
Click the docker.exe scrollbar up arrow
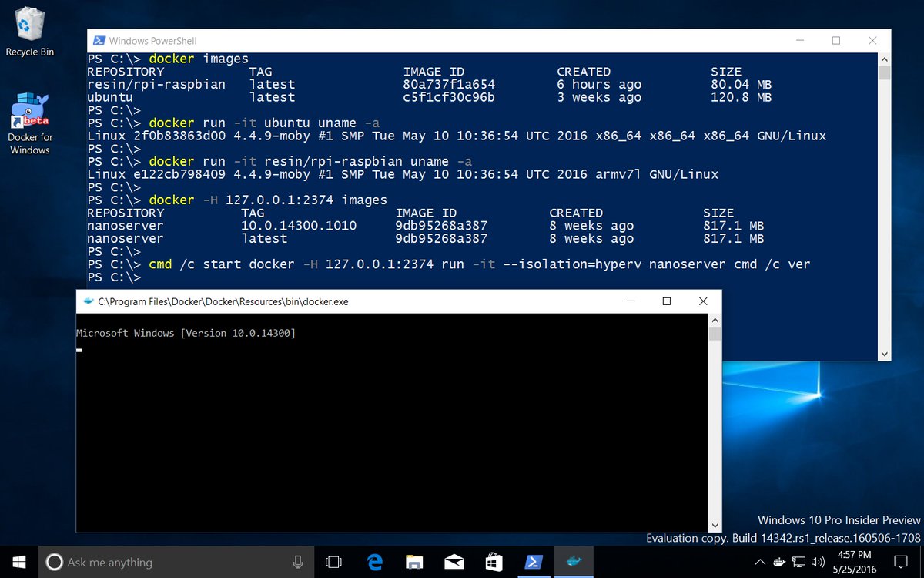(715, 320)
